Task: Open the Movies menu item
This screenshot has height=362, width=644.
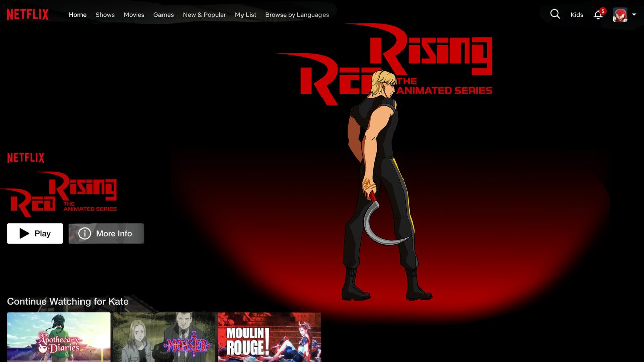Action: [134, 15]
